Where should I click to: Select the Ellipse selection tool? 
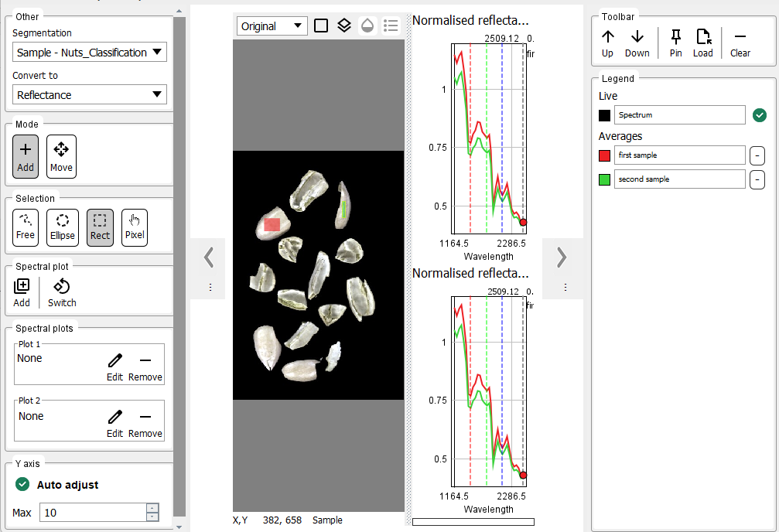point(63,227)
